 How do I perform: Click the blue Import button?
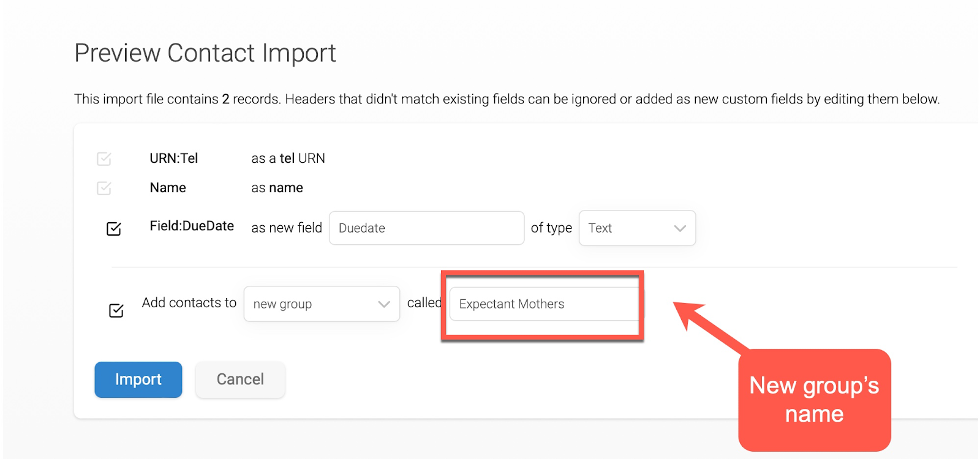coord(138,379)
